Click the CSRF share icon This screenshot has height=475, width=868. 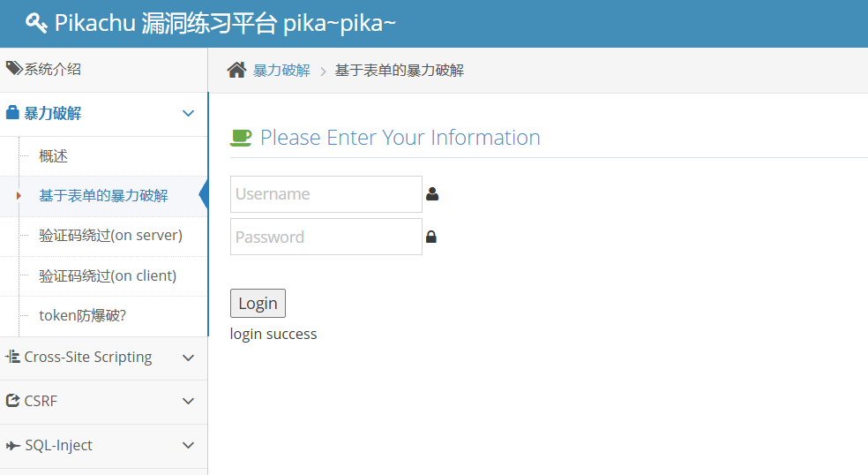pyautogui.click(x=12, y=400)
